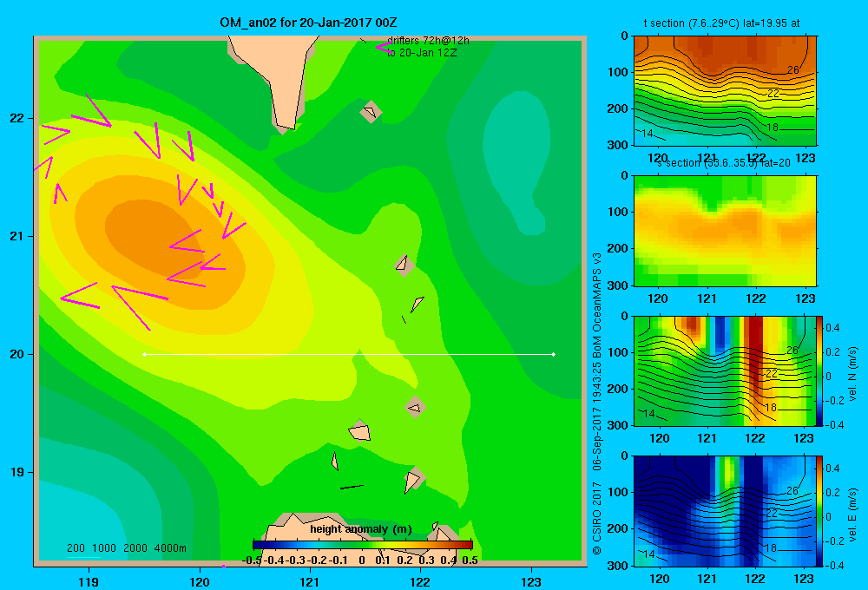Image resolution: width=868 pixels, height=590 pixels.
Task: Click the 'height anomaly (m)' colorbar label
Action: tap(361, 529)
